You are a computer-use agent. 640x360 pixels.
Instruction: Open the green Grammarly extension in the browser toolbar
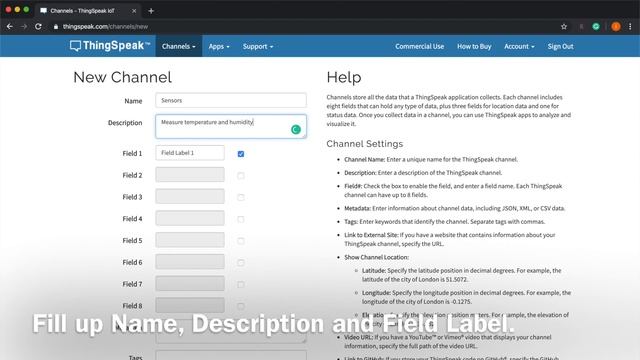point(596,27)
